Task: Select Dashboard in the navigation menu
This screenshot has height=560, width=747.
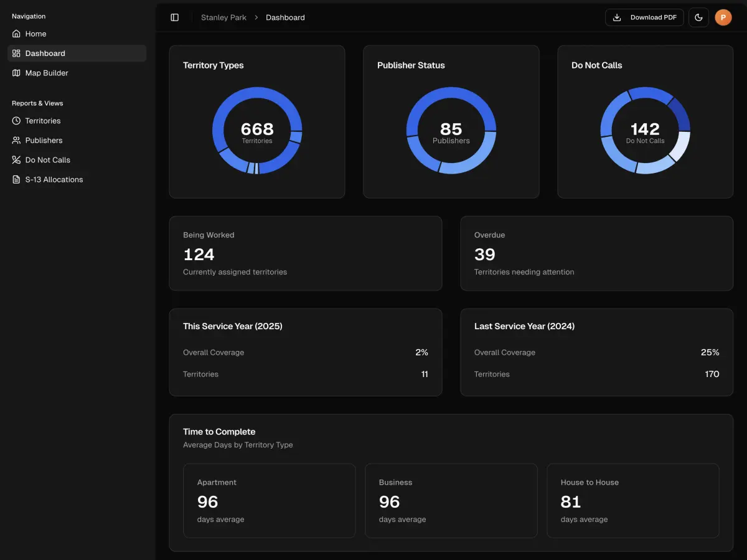Action: tap(44, 53)
